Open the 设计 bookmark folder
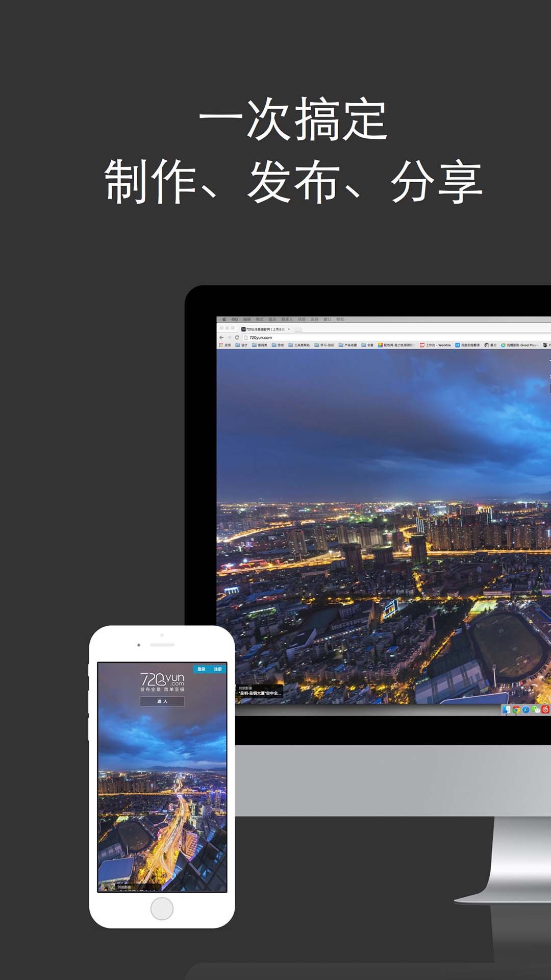 241,345
